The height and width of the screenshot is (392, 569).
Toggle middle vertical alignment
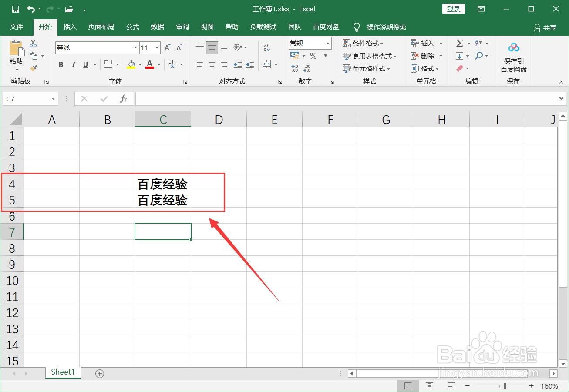pyautogui.click(x=212, y=47)
